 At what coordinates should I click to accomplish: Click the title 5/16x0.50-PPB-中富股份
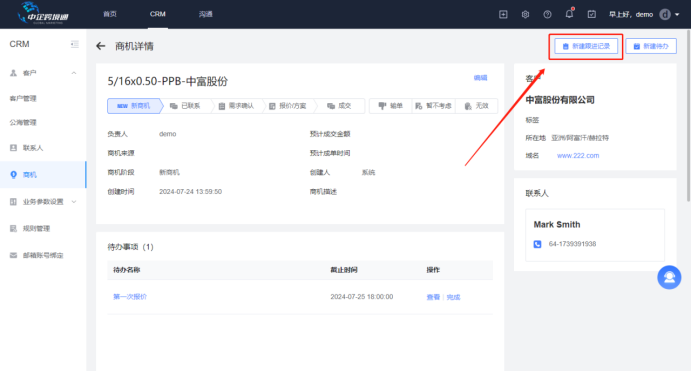tap(168, 82)
